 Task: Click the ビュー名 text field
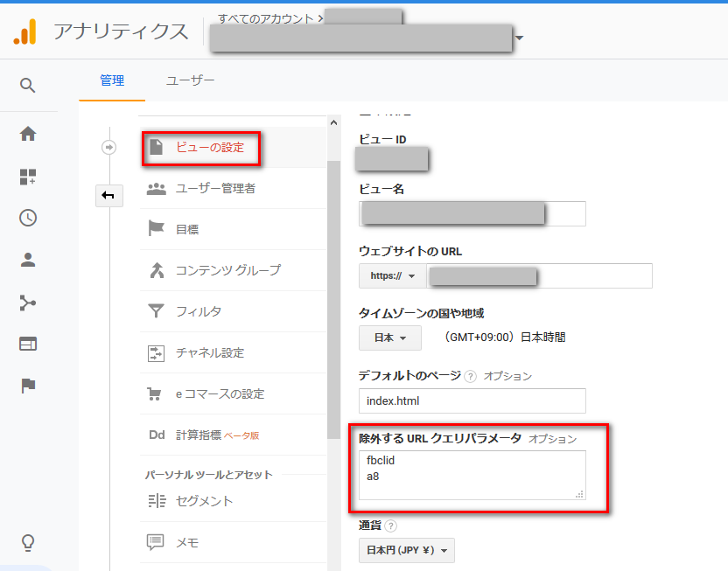pyautogui.click(x=472, y=214)
